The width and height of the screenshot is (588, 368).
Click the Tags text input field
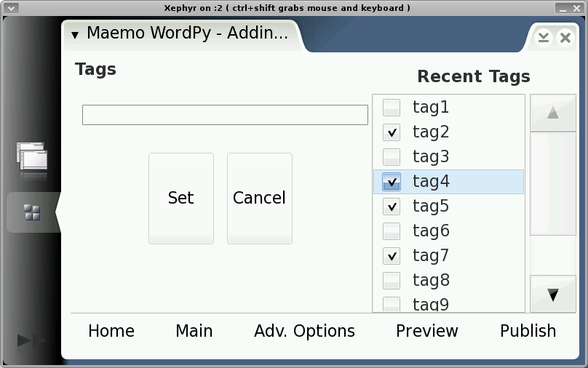tap(225, 115)
